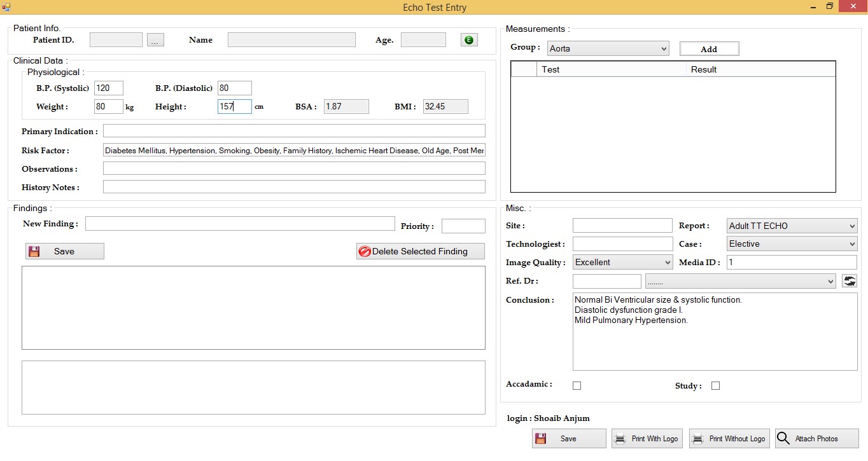Image resolution: width=868 pixels, height=461 pixels.
Task: Click the bottom Save button near Print With Logo
Action: point(568,439)
